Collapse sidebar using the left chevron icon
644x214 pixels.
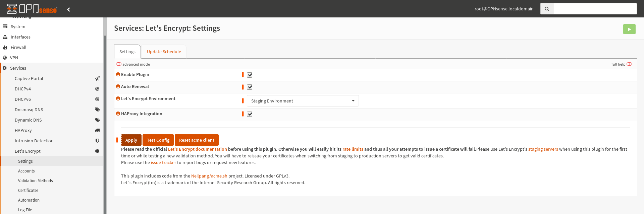coord(68,9)
